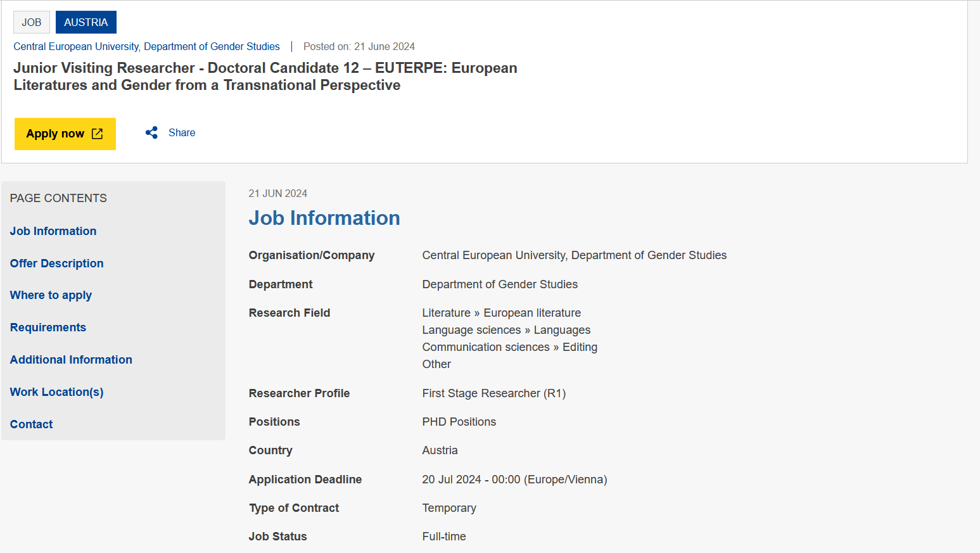
Task: Click the First Stage Researcher (R1) profile value
Action: pyautogui.click(x=494, y=393)
